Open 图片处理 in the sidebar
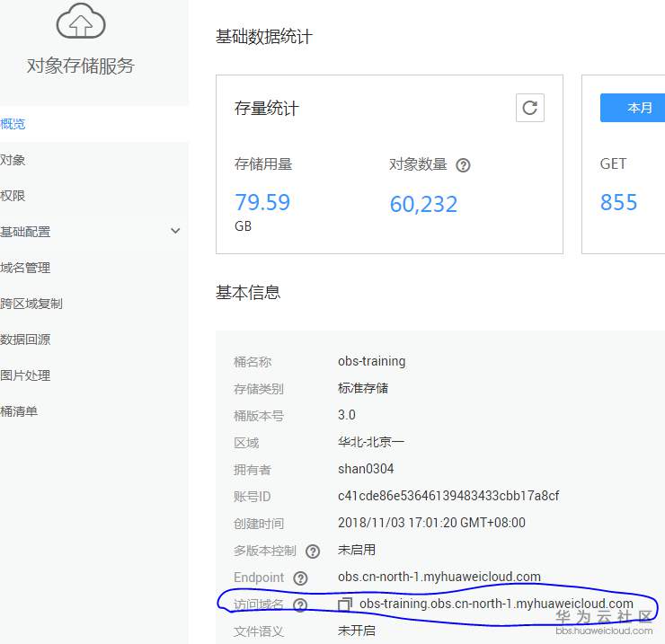Screen dimensions: 665x644 (25, 375)
